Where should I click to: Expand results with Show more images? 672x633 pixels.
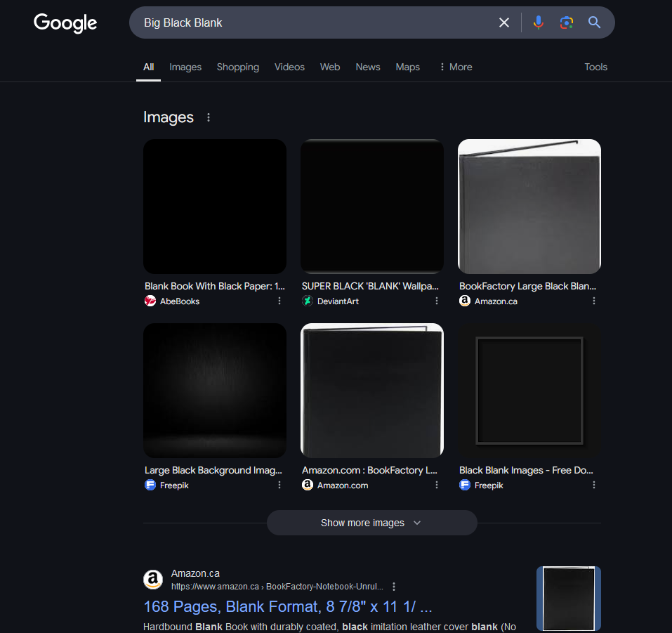pyautogui.click(x=372, y=523)
